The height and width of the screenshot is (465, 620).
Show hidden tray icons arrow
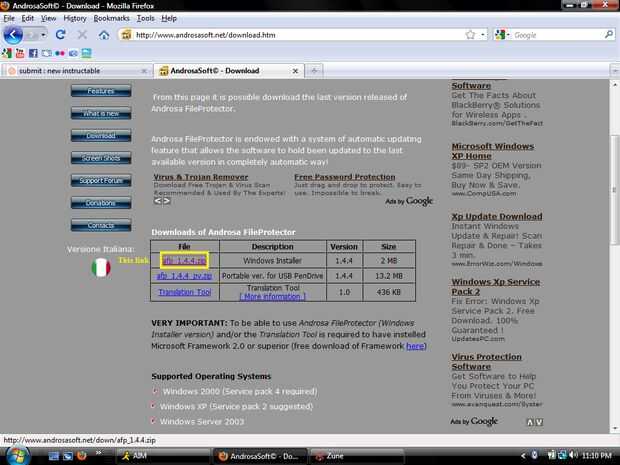pyautogui.click(x=523, y=456)
